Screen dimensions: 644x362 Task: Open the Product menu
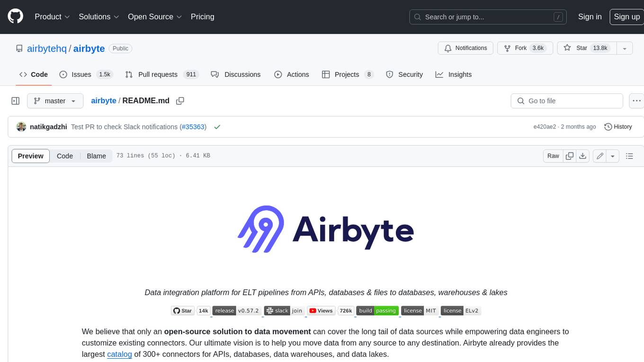pos(52,17)
